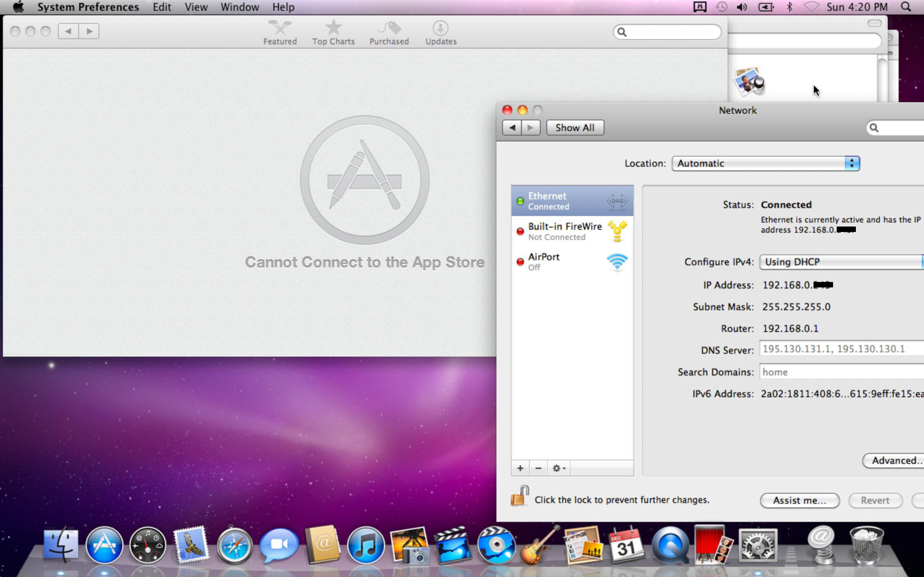
Task: Show Purchased apps in App Store
Action: point(389,32)
